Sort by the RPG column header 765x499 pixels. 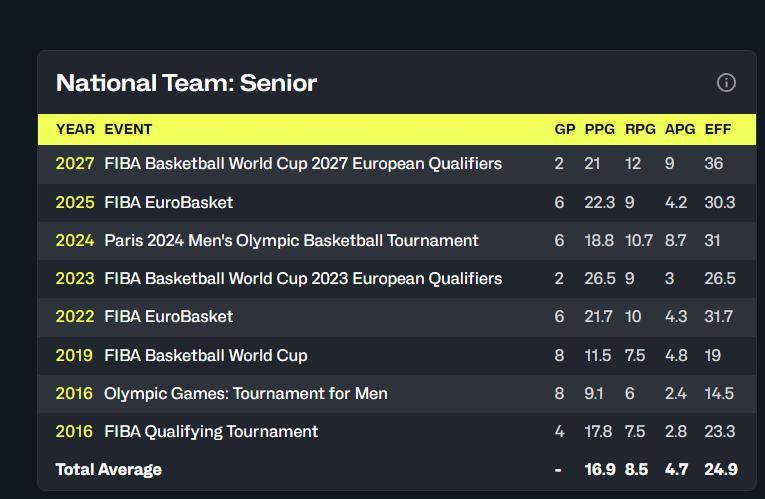640,129
